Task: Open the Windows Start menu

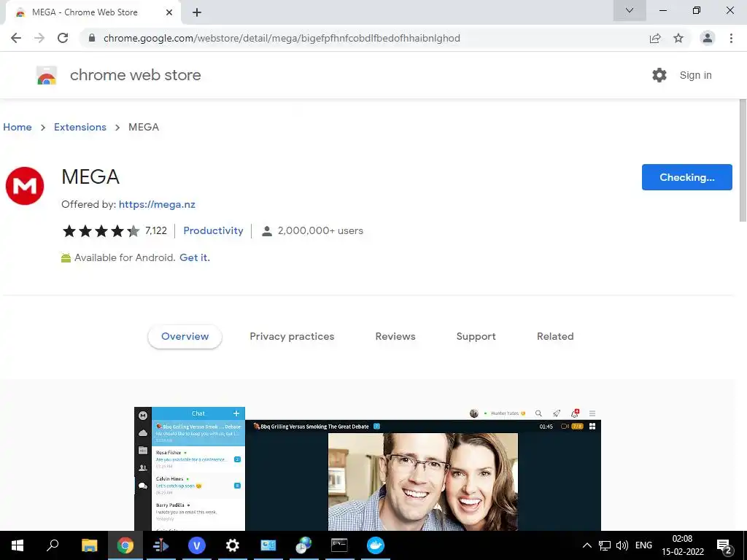Action: click(x=18, y=545)
